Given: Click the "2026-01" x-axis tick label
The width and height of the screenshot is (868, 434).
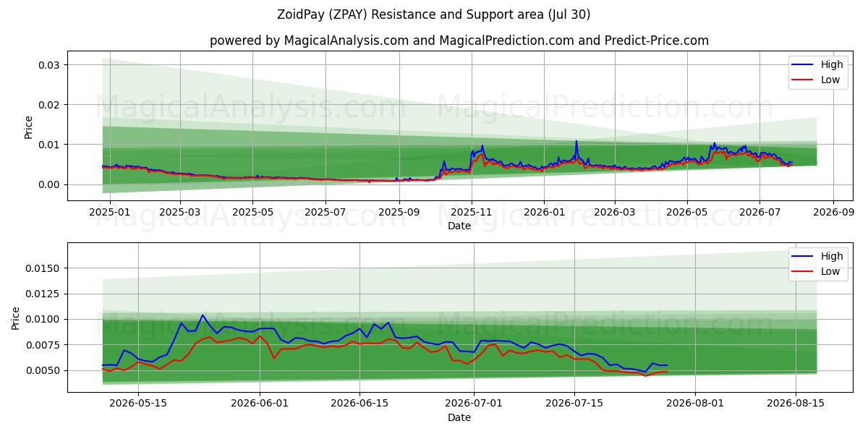Looking at the screenshot, I should click(545, 213).
